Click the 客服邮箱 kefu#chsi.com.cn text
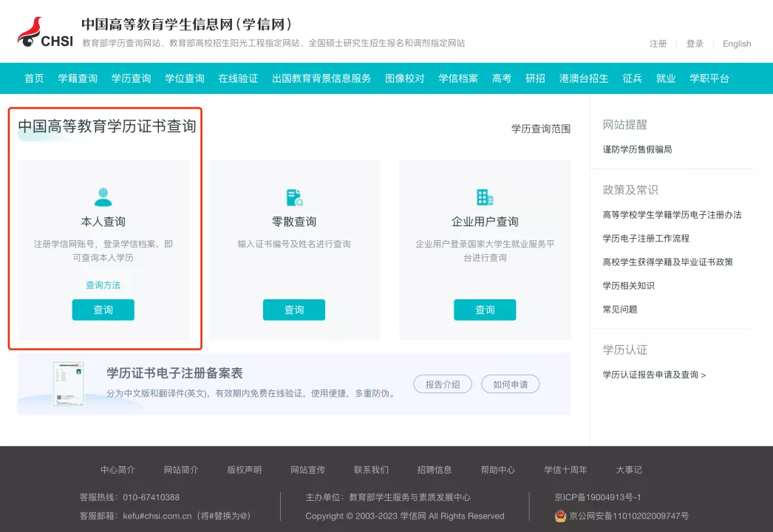This screenshot has width=773, height=532. 165,516
